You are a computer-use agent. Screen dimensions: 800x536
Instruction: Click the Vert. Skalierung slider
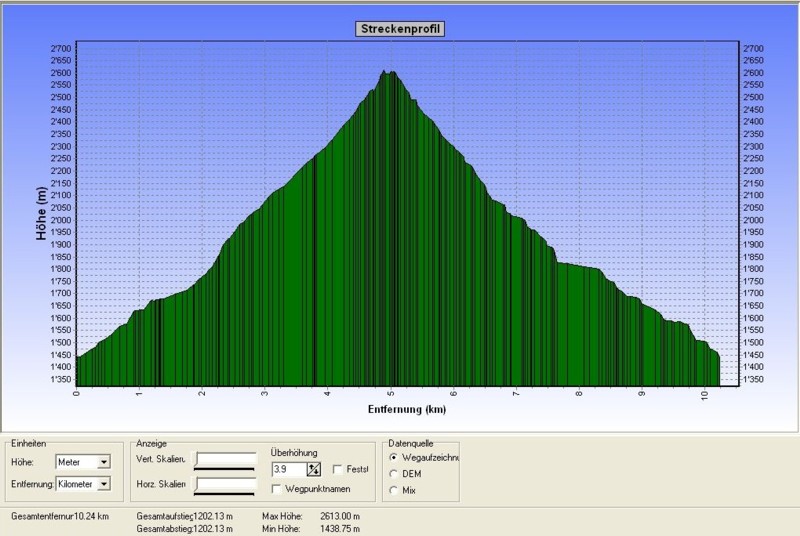click(x=225, y=460)
